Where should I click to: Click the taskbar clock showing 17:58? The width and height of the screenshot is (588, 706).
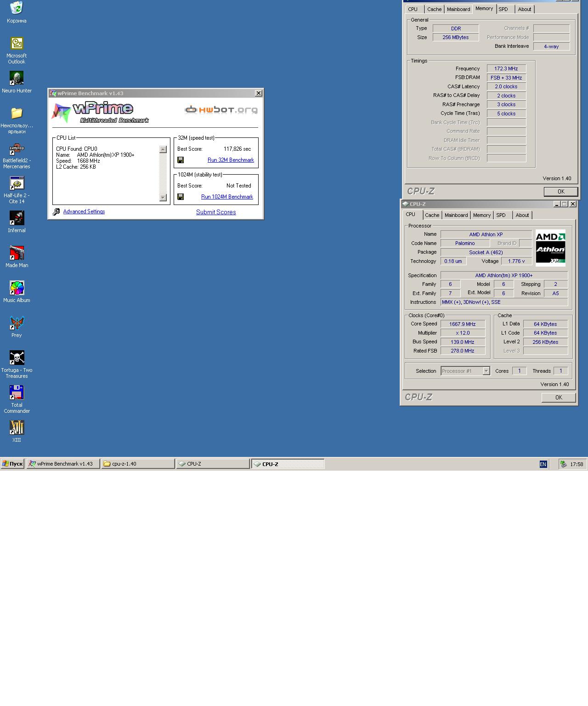pos(577,464)
